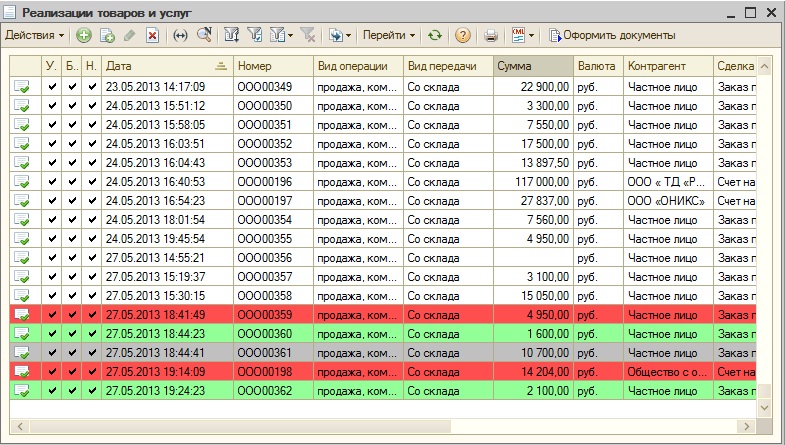This screenshot has width=785, height=445.
Task: Click the CML export icon
Action: pos(518,35)
